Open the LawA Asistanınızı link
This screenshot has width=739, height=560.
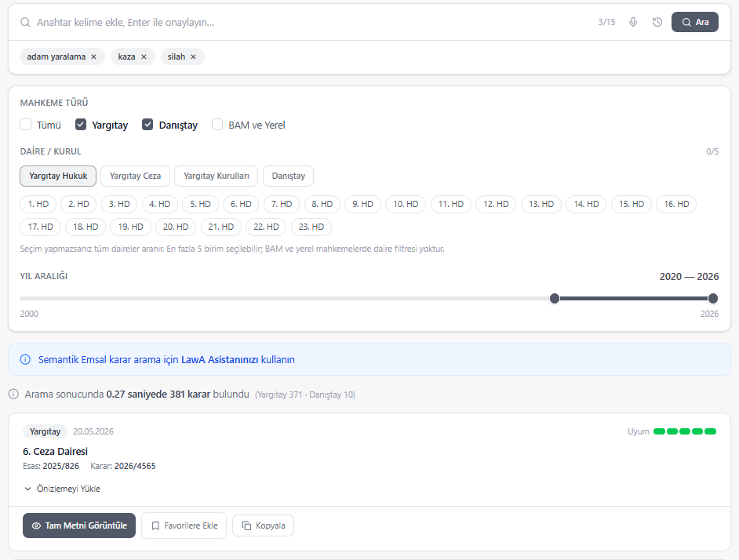pyautogui.click(x=220, y=360)
